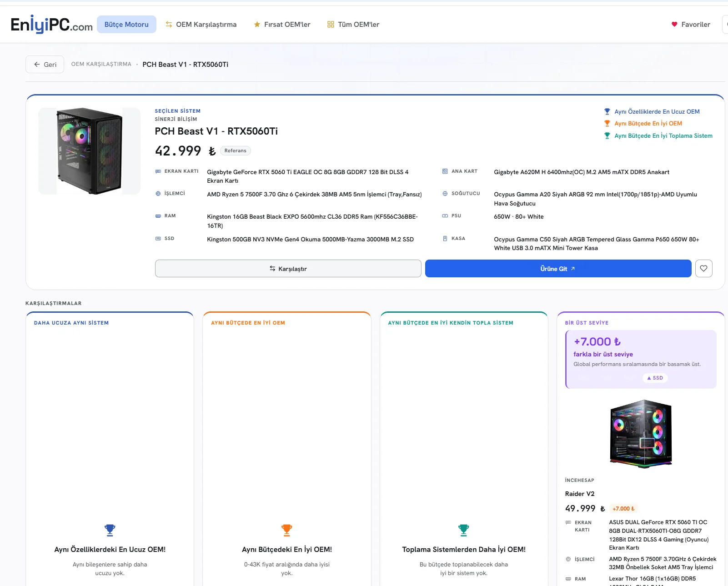Click the Raider V2 EKRAN KARTI icon
This screenshot has height=586, width=728.
pos(568,523)
